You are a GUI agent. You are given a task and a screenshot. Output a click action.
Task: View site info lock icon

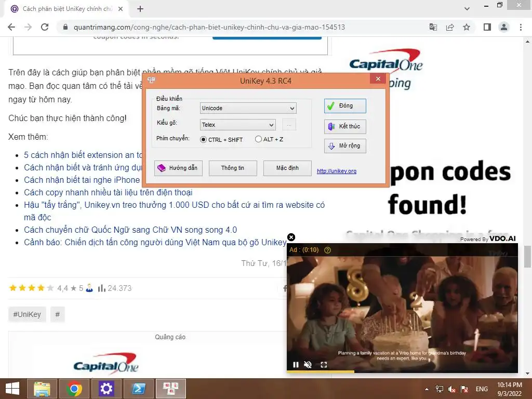click(x=65, y=27)
